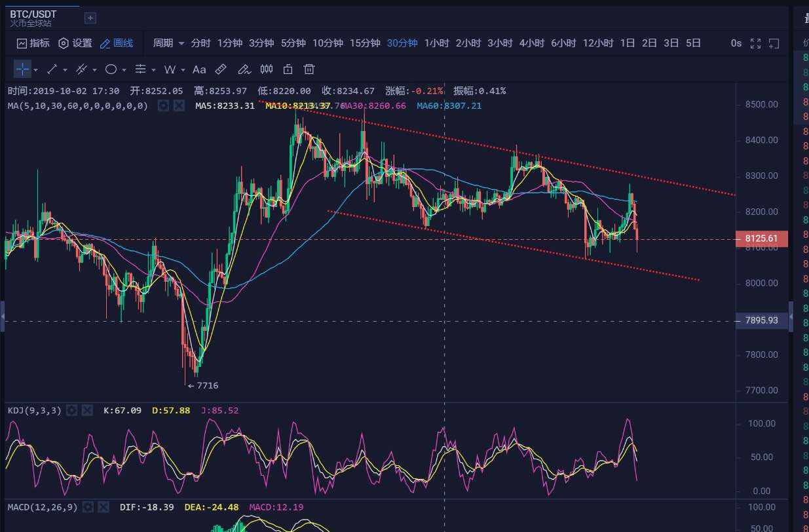Screen dimensions: 809x532
Task: Switch to the 2日 timeframe
Action: pyautogui.click(x=650, y=43)
